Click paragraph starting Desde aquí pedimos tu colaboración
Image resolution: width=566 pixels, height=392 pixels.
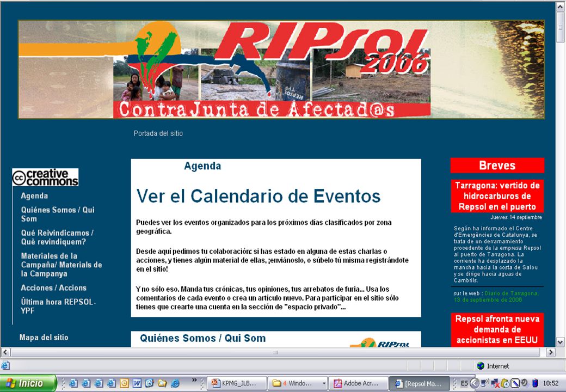pos(272,260)
